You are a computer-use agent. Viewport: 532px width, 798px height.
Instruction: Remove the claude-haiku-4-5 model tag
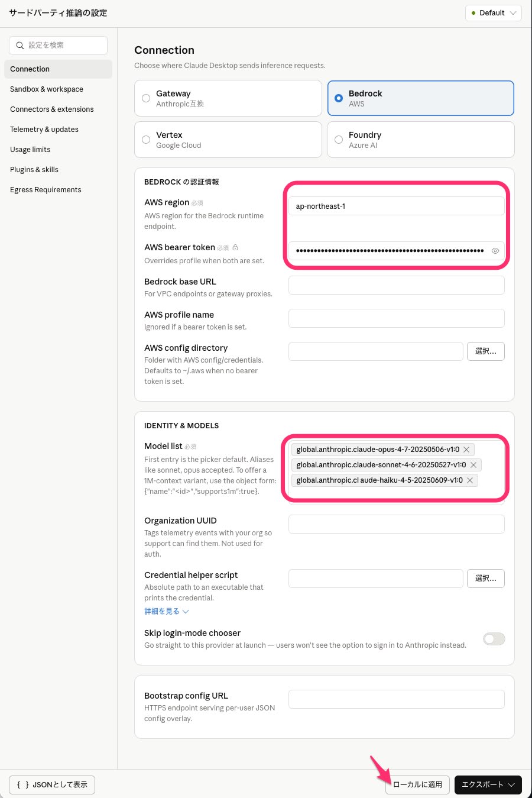tap(470, 480)
